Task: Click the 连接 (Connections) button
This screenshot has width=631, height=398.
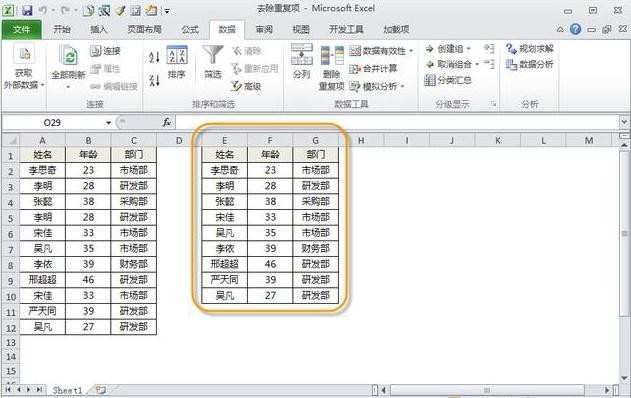Action: (x=105, y=51)
